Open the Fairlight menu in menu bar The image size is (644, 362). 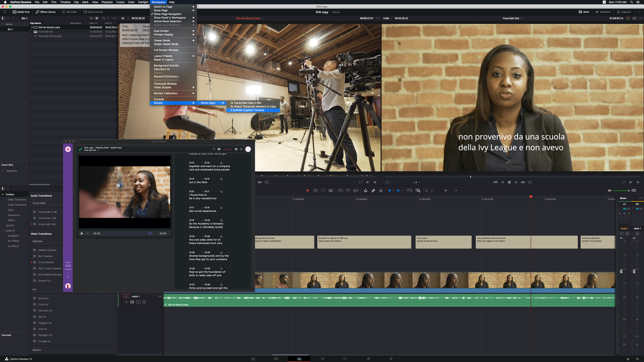(x=143, y=2)
